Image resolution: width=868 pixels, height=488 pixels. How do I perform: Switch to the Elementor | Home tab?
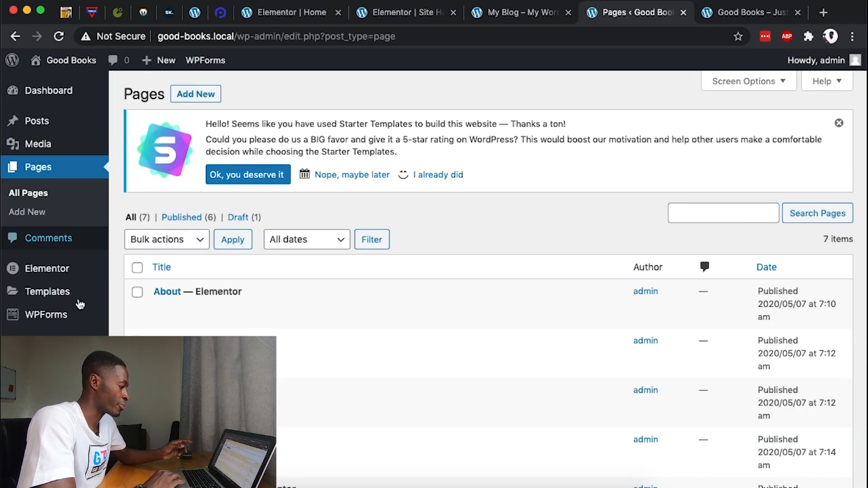coord(291,12)
